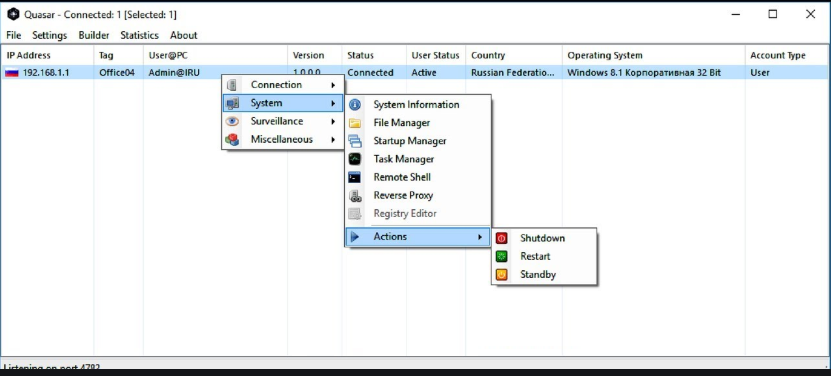The width and height of the screenshot is (831, 376).
Task: Open the Statistics menu
Action: coord(139,35)
